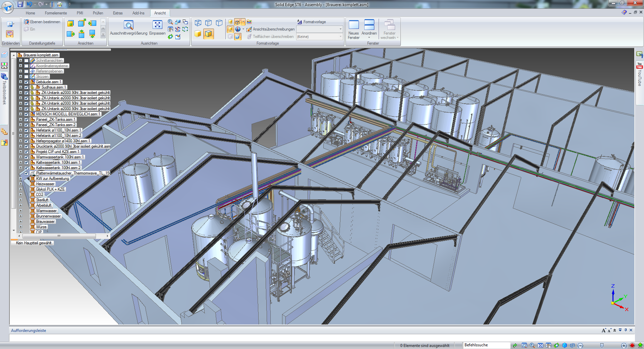Open the Ansichtsüberschreibungen dropdown
Screen dimensions: 644x349
click(340, 29)
